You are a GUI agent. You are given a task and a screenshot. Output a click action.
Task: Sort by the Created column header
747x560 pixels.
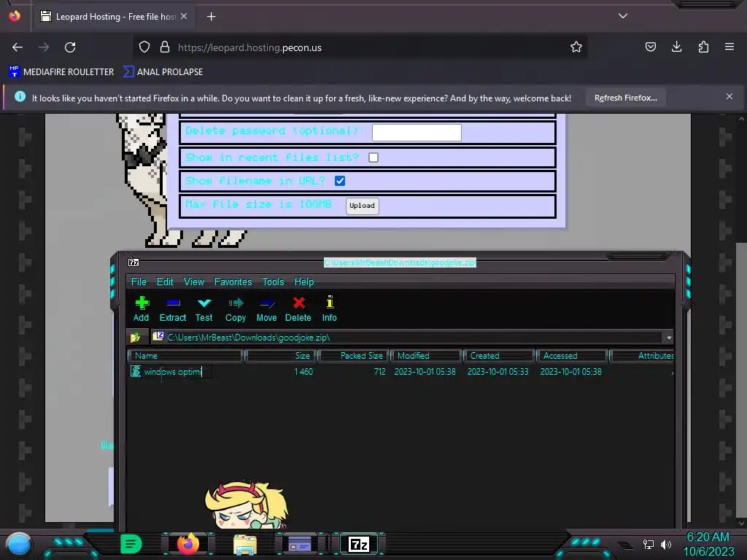[x=499, y=356]
